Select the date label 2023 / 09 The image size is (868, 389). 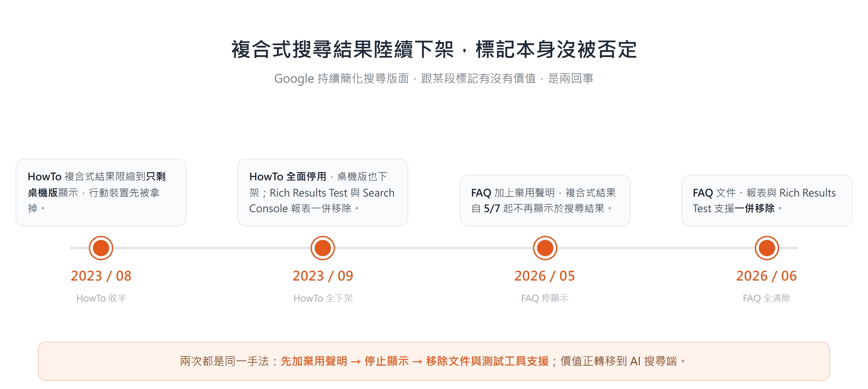coord(323,276)
